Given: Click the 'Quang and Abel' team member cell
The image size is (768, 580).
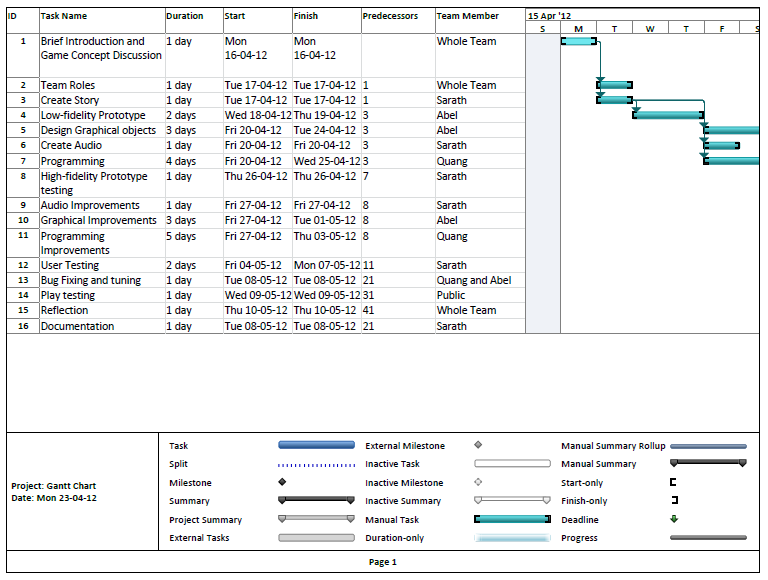Looking at the screenshot, I should click(474, 280).
